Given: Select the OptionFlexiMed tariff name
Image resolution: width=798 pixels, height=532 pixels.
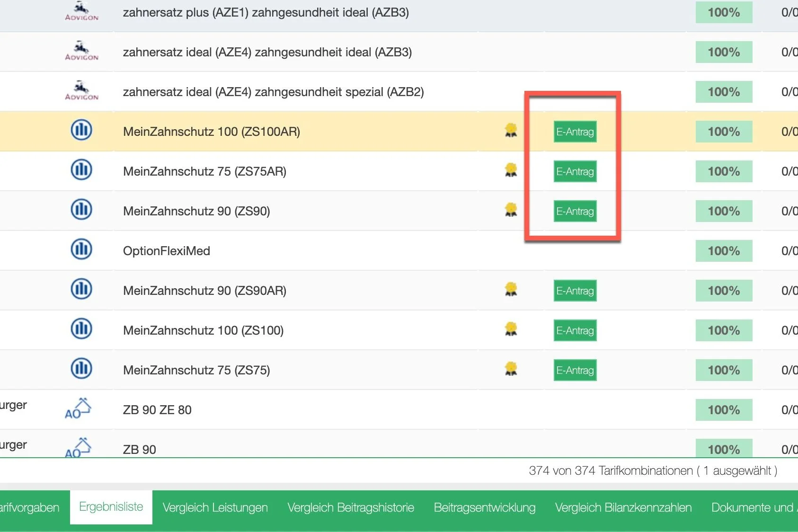Looking at the screenshot, I should (167, 251).
